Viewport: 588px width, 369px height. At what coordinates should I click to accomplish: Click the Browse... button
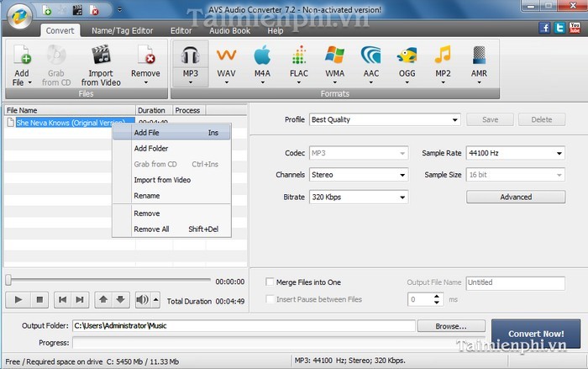click(451, 326)
